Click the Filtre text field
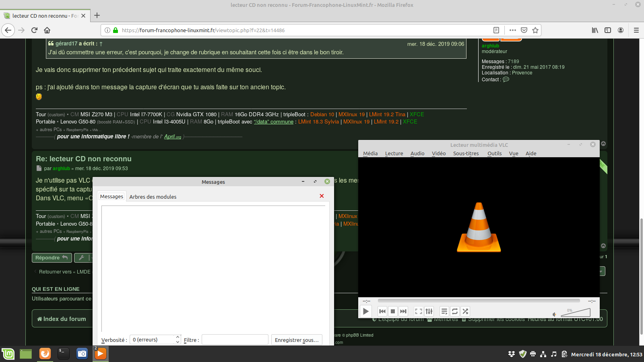Screen dimensions: 644x362 pos(235,340)
